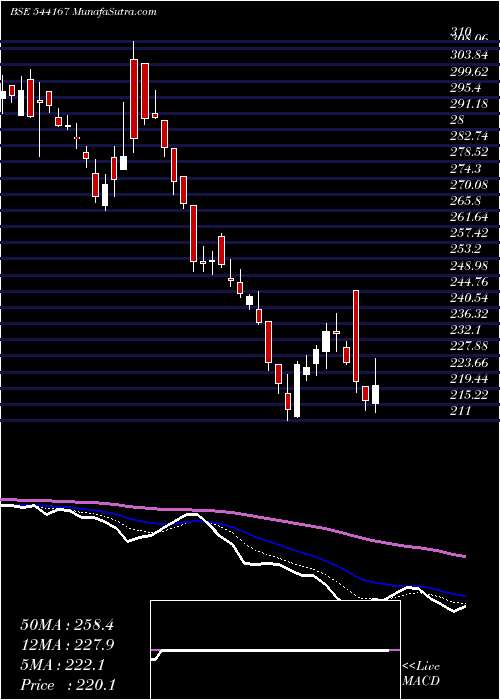
Task: Click the 303.84 price axis label
Action: coord(468,55)
